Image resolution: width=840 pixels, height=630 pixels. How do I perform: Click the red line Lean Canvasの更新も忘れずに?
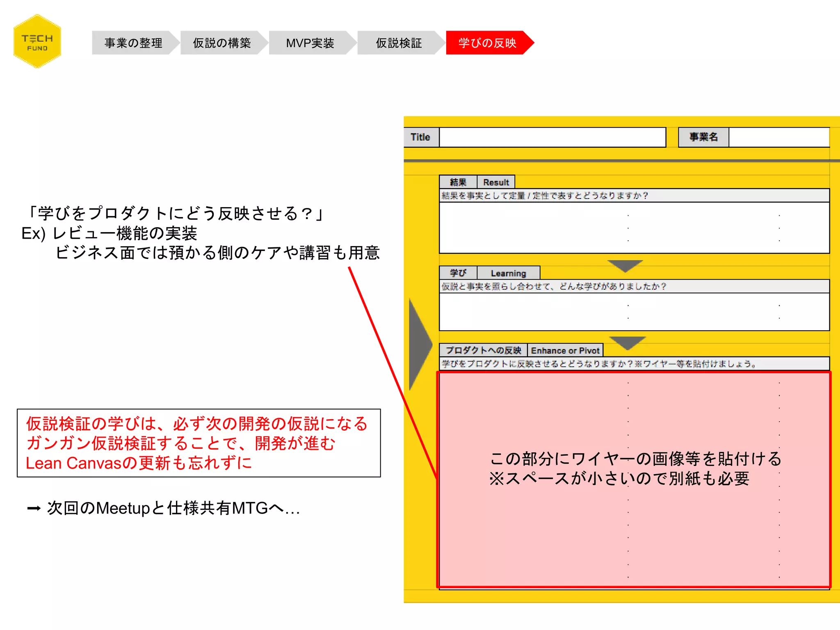pos(139,463)
